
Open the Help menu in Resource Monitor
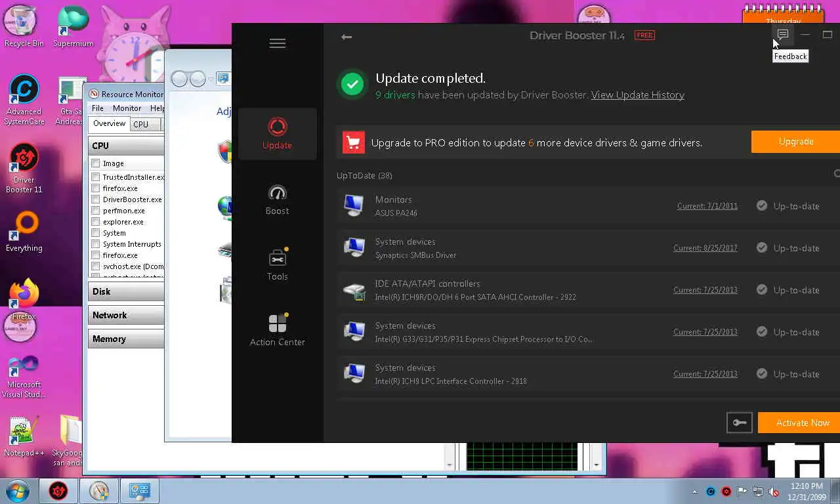(x=156, y=108)
